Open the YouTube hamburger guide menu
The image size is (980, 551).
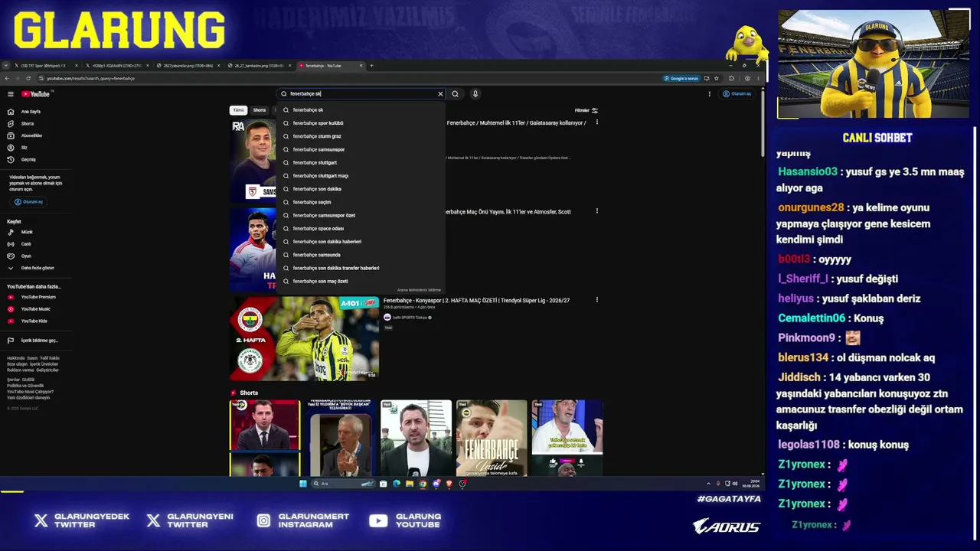(11, 94)
